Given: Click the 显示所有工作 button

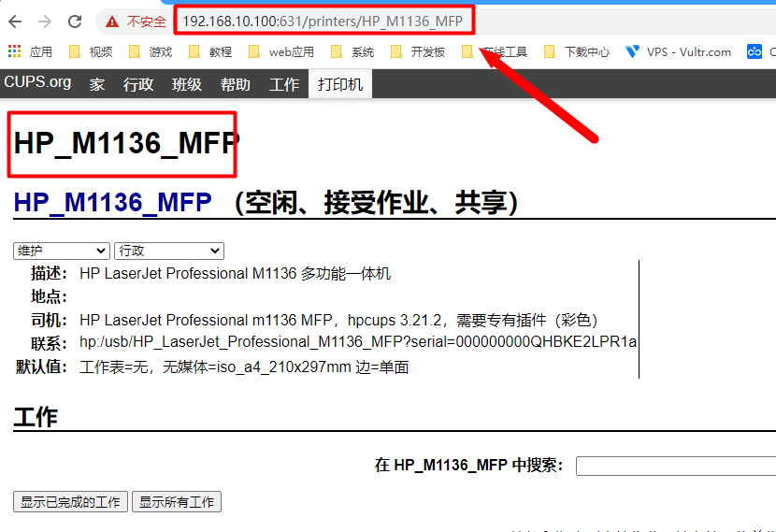Looking at the screenshot, I should (x=177, y=502).
